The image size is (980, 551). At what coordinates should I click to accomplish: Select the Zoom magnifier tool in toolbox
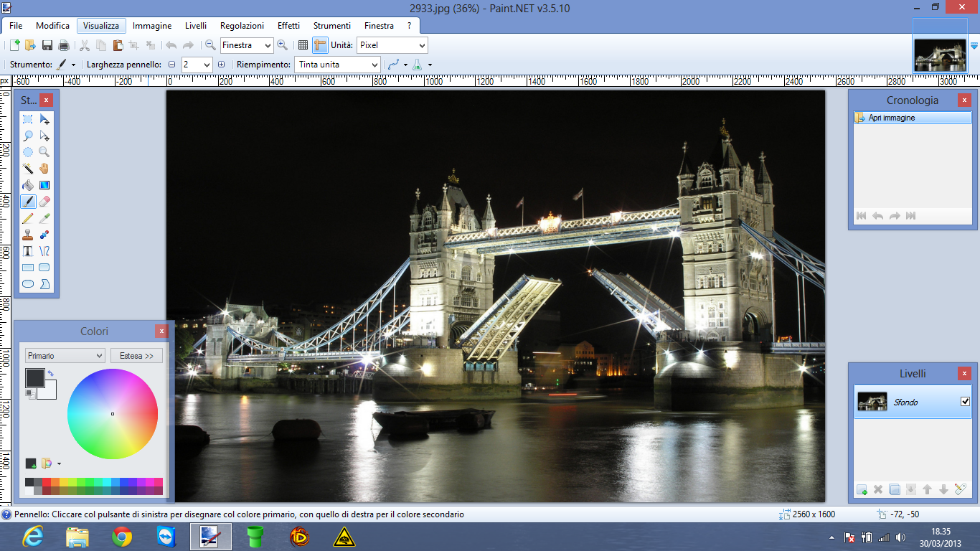[x=44, y=152]
